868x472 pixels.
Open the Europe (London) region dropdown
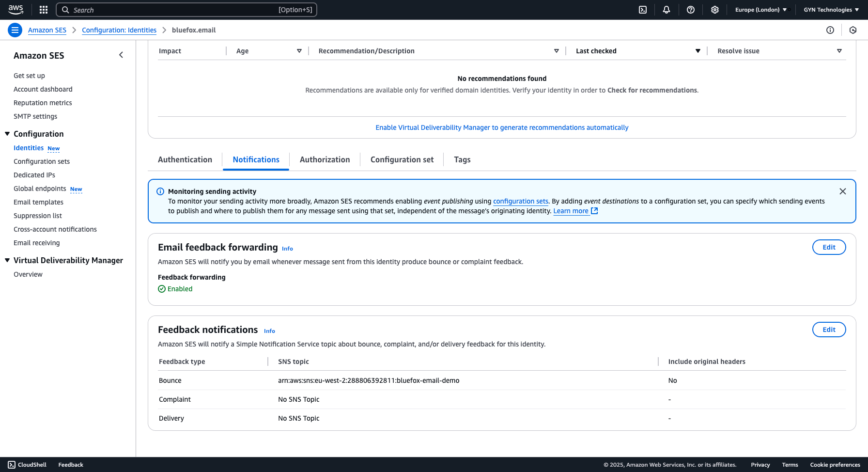(x=760, y=10)
